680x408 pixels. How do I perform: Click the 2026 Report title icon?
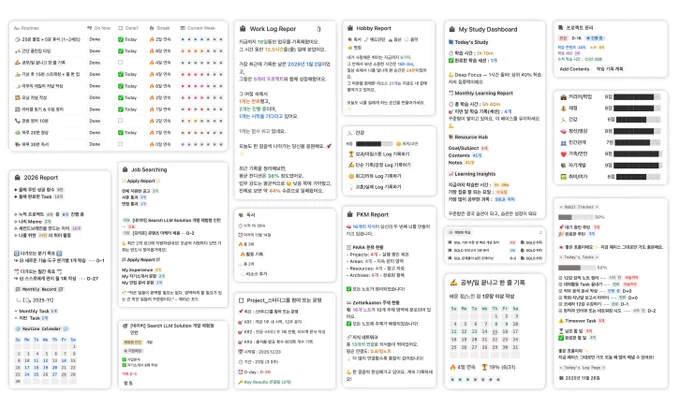pyautogui.click(x=17, y=177)
